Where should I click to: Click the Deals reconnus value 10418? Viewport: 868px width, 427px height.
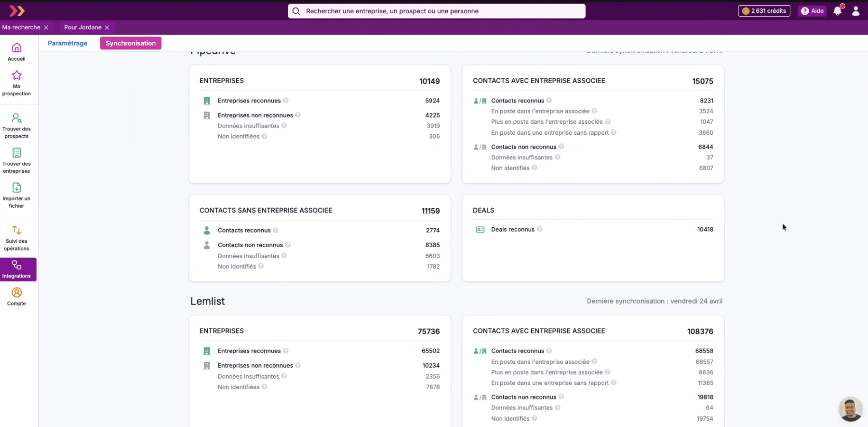tap(705, 229)
